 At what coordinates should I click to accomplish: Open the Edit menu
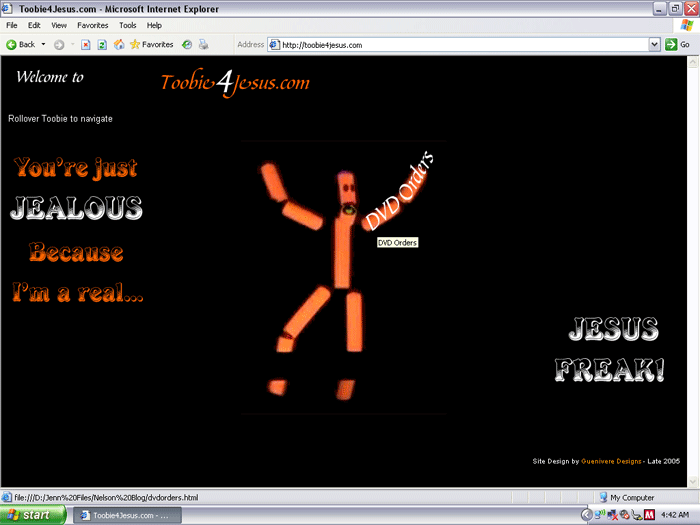(34, 25)
